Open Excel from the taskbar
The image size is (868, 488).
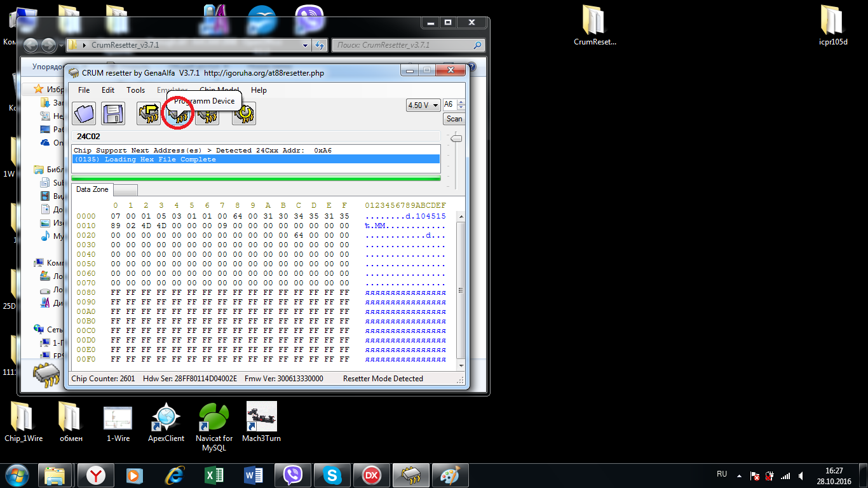tap(214, 475)
